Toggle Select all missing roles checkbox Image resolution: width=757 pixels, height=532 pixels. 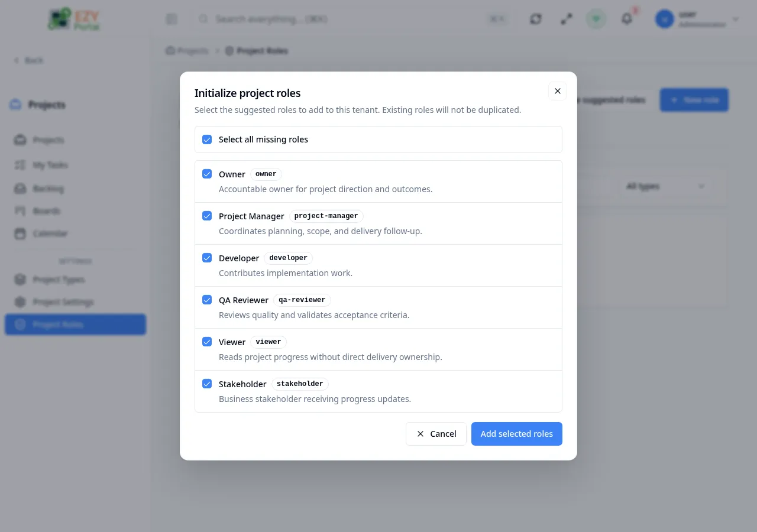pyautogui.click(x=207, y=140)
